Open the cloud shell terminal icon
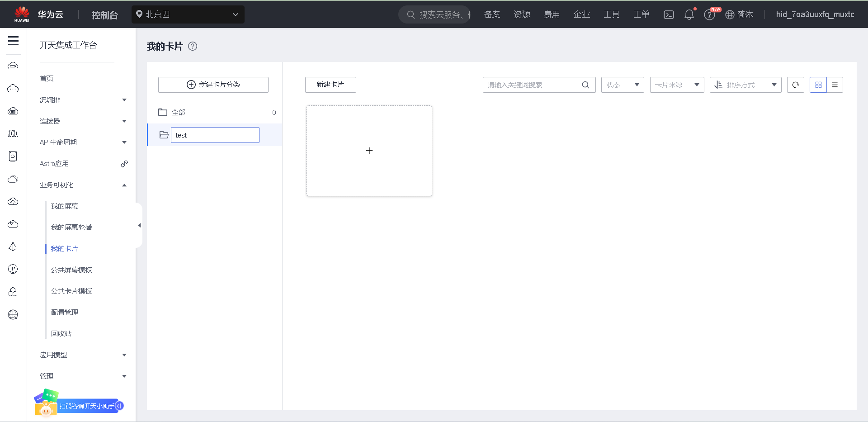The width and height of the screenshot is (868, 422). [x=669, y=14]
